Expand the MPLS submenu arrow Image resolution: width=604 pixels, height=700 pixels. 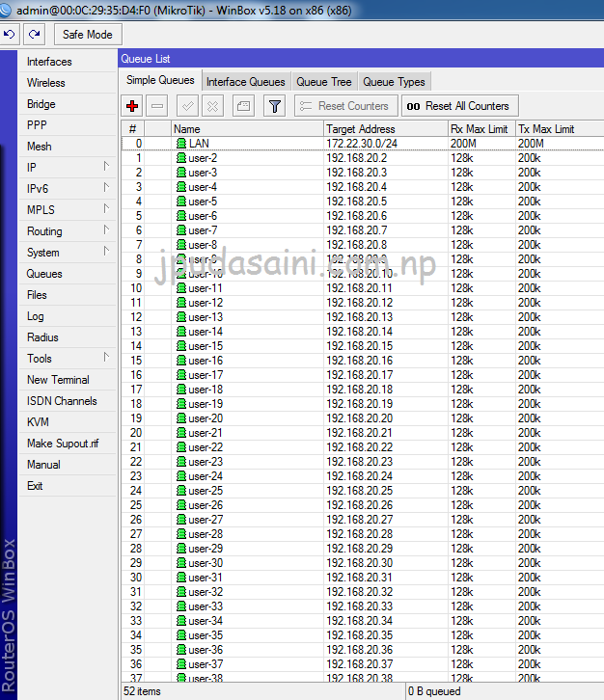(106, 208)
